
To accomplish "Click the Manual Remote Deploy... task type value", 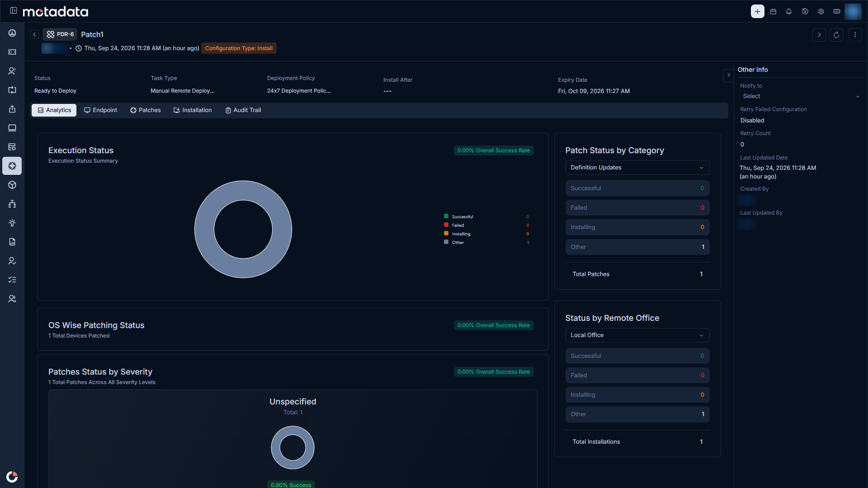I will (183, 91).
